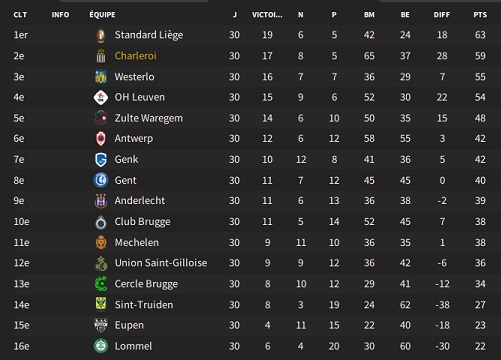Click the Lommel club badge

pyautogui.click(x=101, y=346)
